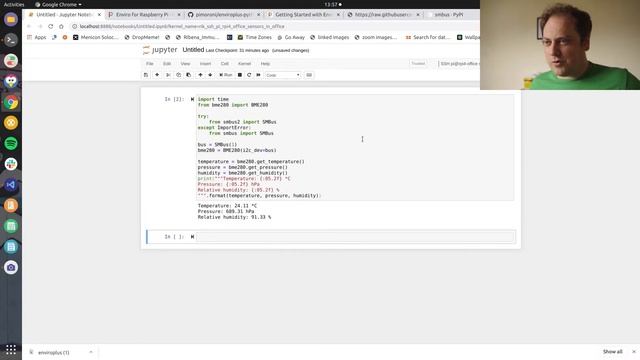Image resolution: width=640 pixels, height=360 pixels.
Task: Paste cells below using the toolbar icon
Action: [189, 75]
